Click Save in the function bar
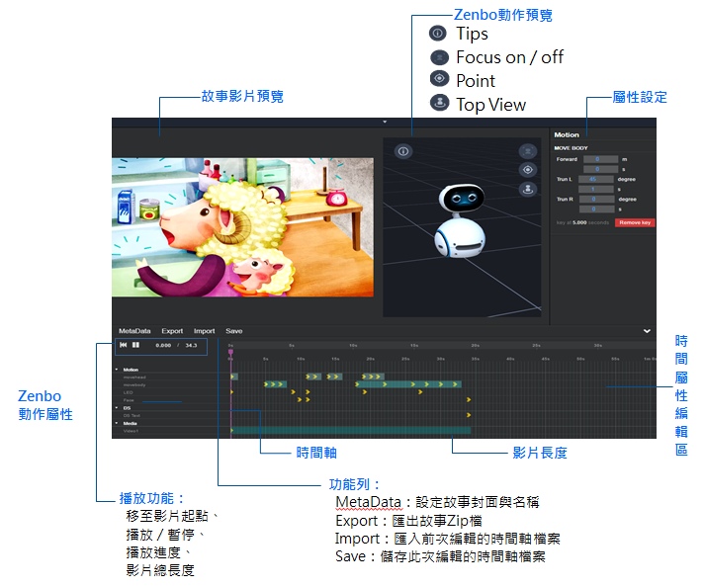705x588 pixels. [x=233, y=331]
